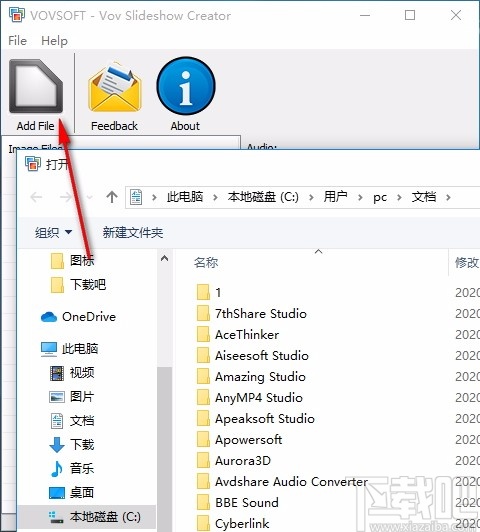Select 此电脑 in the address breadcrumb
Screen dimensions: 480x532
[x=185, y=197]
